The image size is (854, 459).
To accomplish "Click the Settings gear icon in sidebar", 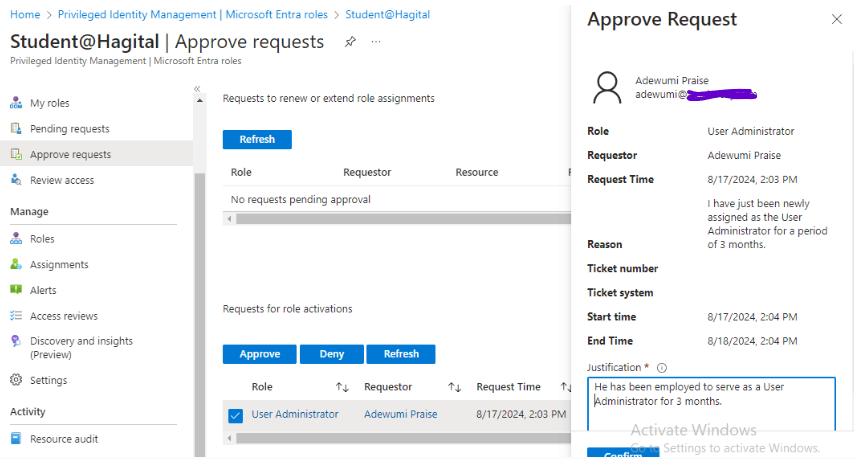I will (x=16, y=380).
